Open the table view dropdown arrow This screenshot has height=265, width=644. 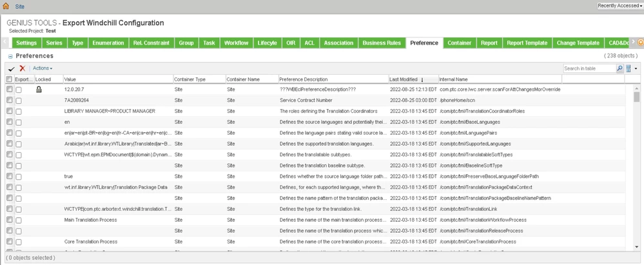tap(636, 68)
